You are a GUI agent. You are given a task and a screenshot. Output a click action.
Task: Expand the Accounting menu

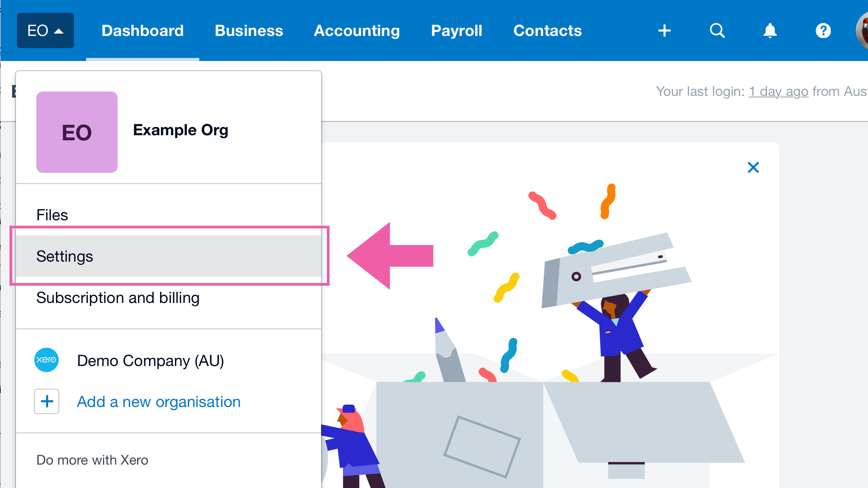(x=357, y=30)
